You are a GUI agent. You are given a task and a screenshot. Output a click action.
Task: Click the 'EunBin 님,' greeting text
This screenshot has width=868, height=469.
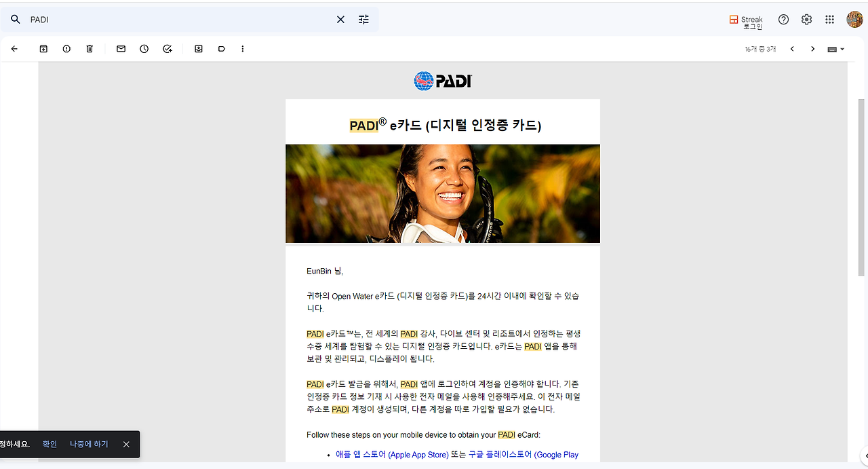click(x=325, y=271)
